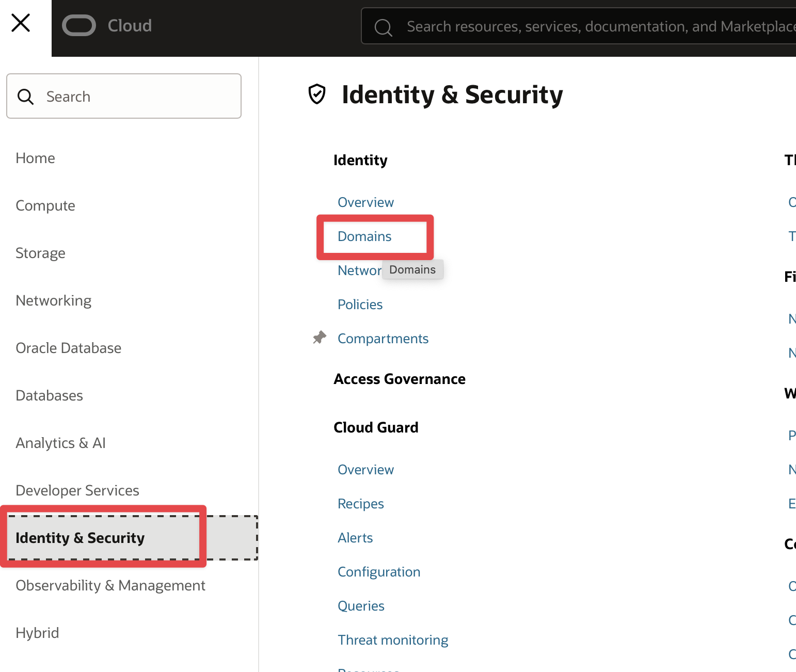Open Cloud Guard Recipes
The width and height of the screenshot is (796, 672).
pyautogui.click(x=360, y=504)
